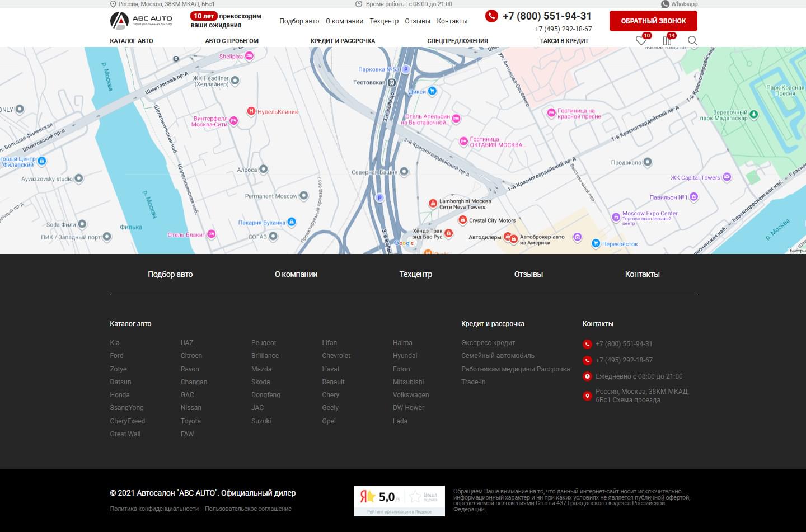Screen dimensions: 806x532
Task: Select Lamborghini Москва map marker
Action: click(x=433, y=204)
